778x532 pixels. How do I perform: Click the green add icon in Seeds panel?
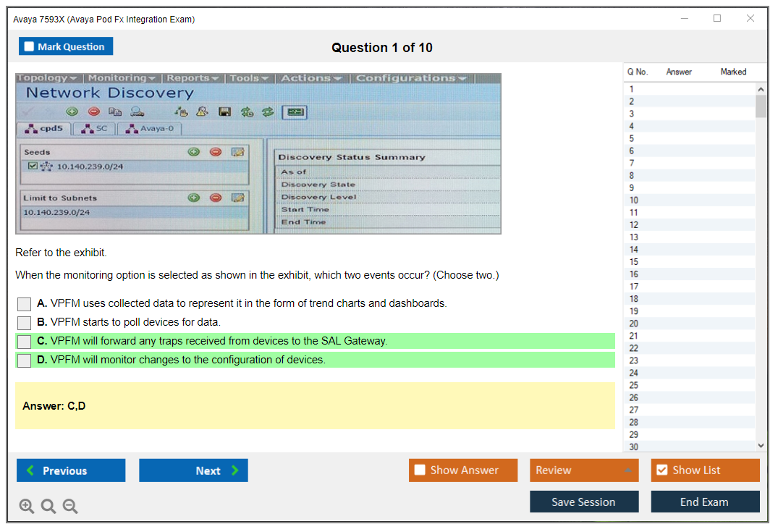click(x=194, y=151)
